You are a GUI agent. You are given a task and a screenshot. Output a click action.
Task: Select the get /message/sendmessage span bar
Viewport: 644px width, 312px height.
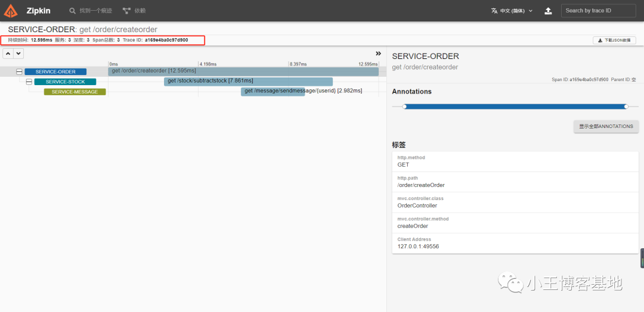[x=273, y=92]
